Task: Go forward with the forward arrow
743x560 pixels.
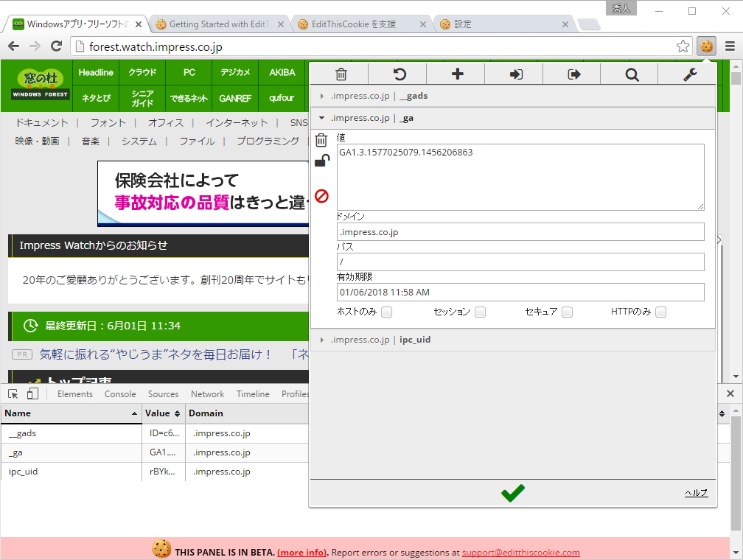Action: 35,46
